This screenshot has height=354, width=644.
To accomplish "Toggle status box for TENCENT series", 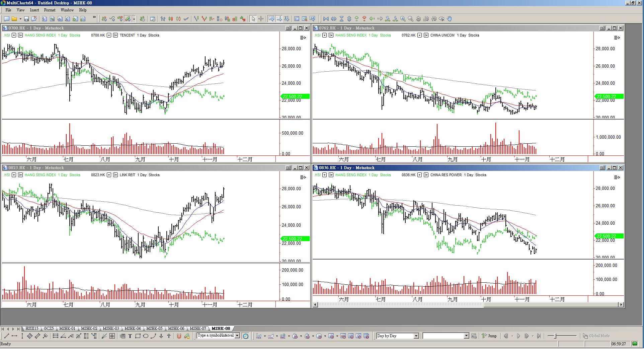I will click(115, 35).
